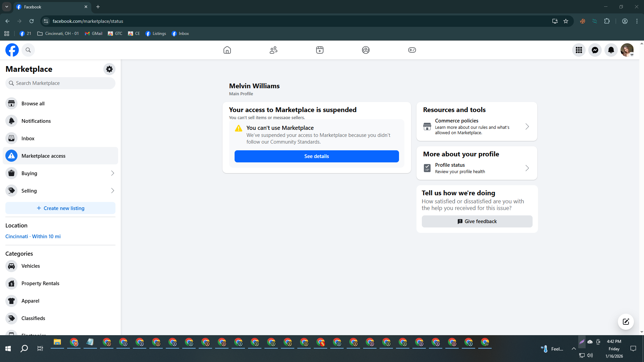Open the Vehicles category
This screenshot has height=362, width=644.
pyautogui.click(x=60, y=266)
